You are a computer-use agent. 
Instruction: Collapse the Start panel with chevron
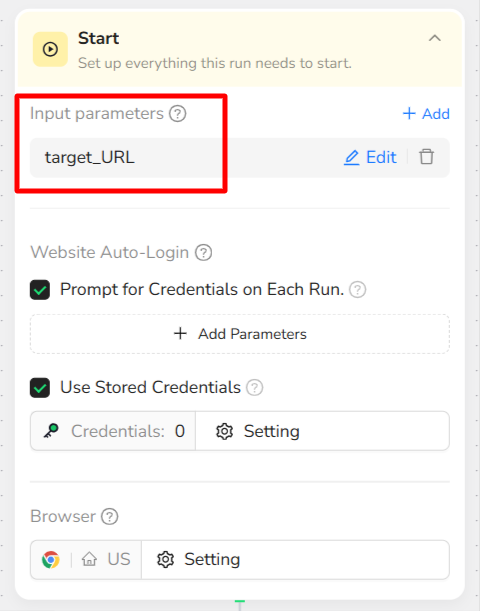pyautogui.click(x=435, y=38)
